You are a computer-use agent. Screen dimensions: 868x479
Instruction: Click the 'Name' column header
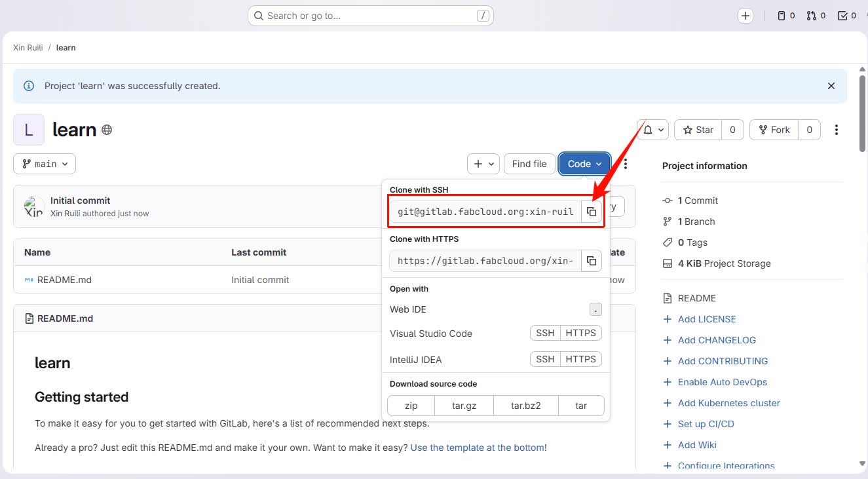[x=37, y=252]
